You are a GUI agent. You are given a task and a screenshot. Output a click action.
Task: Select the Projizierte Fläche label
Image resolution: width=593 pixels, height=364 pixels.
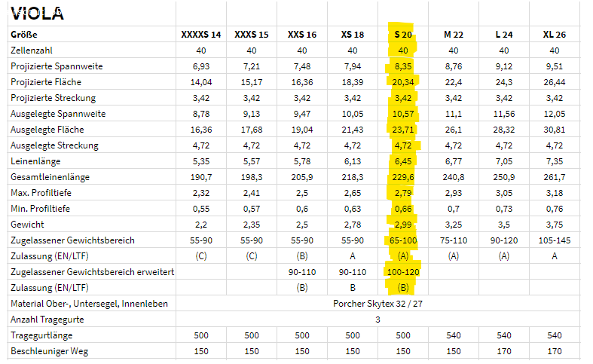[46, 82]
